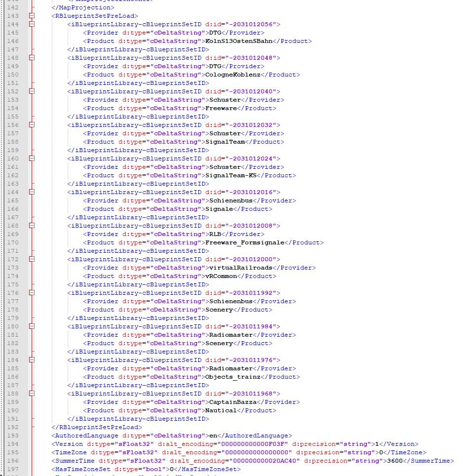Click the SummerTime alt_encoding value 00000000020AC40
Image resolution: width=463 pixels, height=476 pixels.
265,461
